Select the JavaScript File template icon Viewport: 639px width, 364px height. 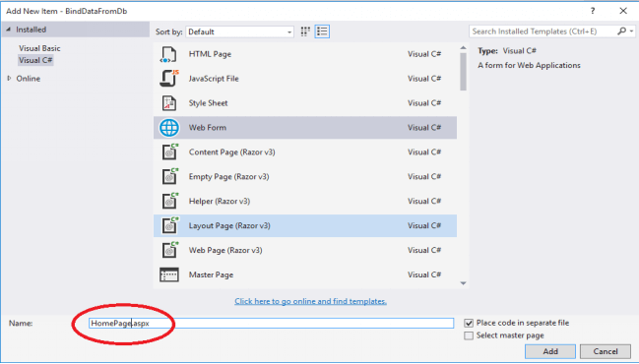point(168,78)
